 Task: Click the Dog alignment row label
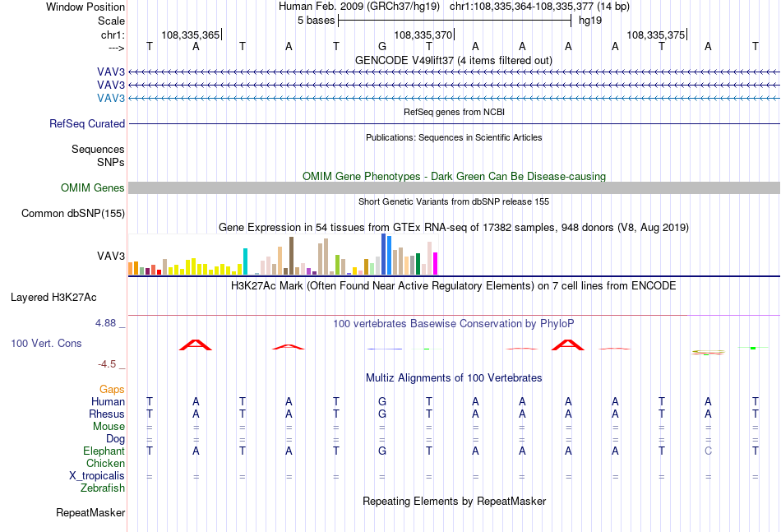[x=115, y=439]
